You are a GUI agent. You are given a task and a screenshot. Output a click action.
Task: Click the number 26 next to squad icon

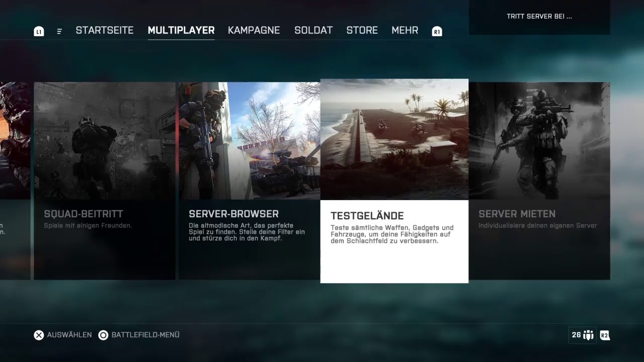(x=576, y=335)
